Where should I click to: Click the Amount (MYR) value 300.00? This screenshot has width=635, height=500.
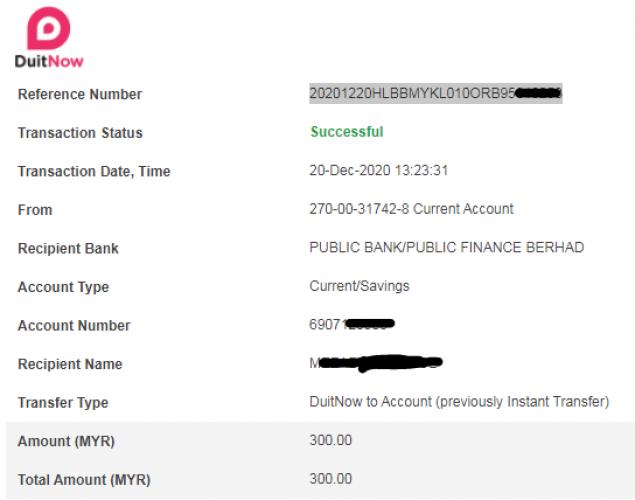tap(330, 440)
